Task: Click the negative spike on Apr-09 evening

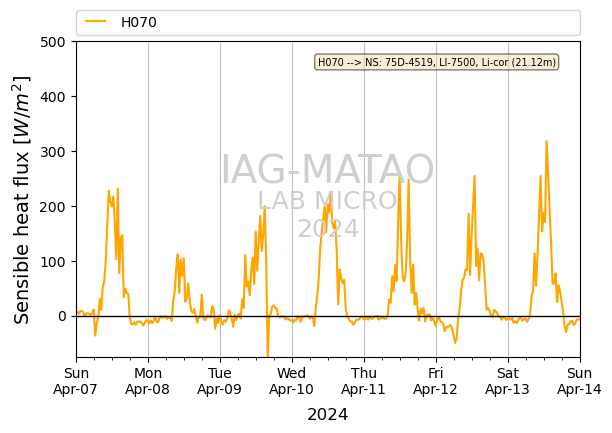Action: (267, 353)
